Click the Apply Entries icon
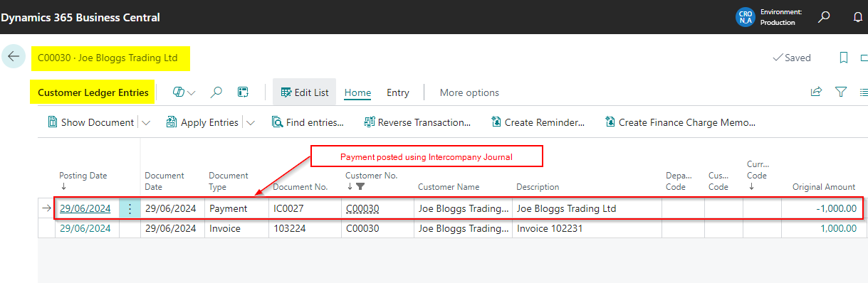The image size is (868, 283). coord(171,122)
